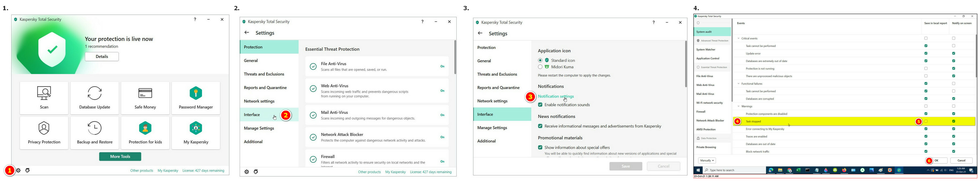Open Chrome from the taskbar
Viewport: 980px width, 181px height.
point(789,170)
